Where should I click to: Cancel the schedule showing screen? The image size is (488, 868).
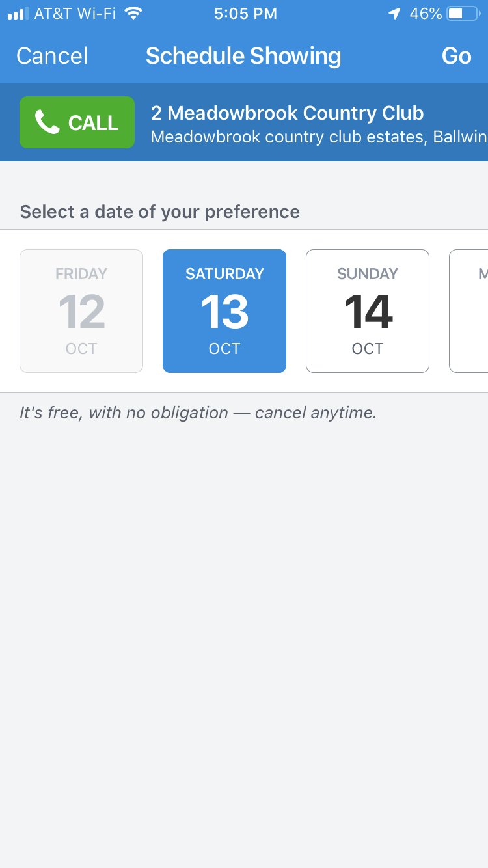point(52,56)
